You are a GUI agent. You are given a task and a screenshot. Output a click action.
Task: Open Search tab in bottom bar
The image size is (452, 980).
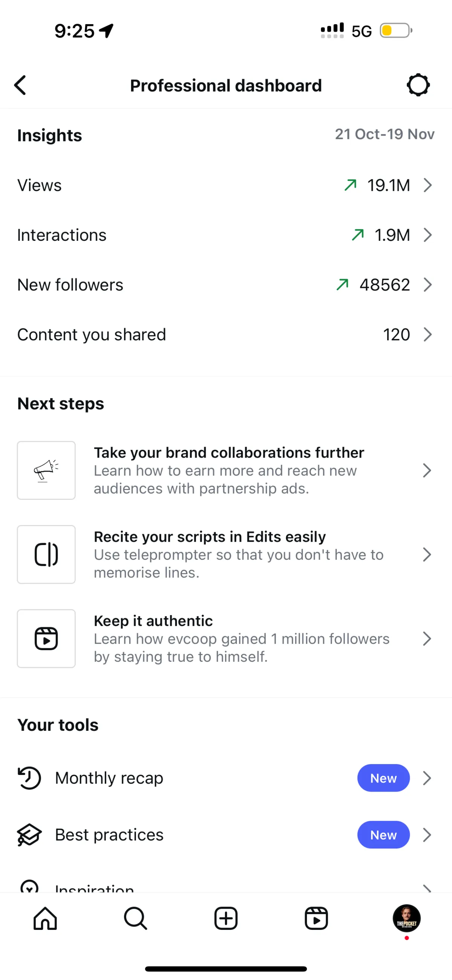[x=135, y=918]
